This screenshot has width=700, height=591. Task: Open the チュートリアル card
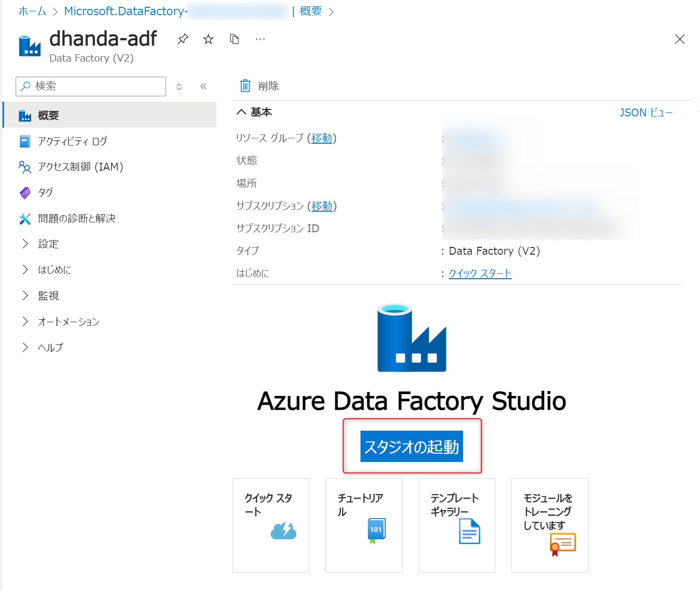coord(364,525)
